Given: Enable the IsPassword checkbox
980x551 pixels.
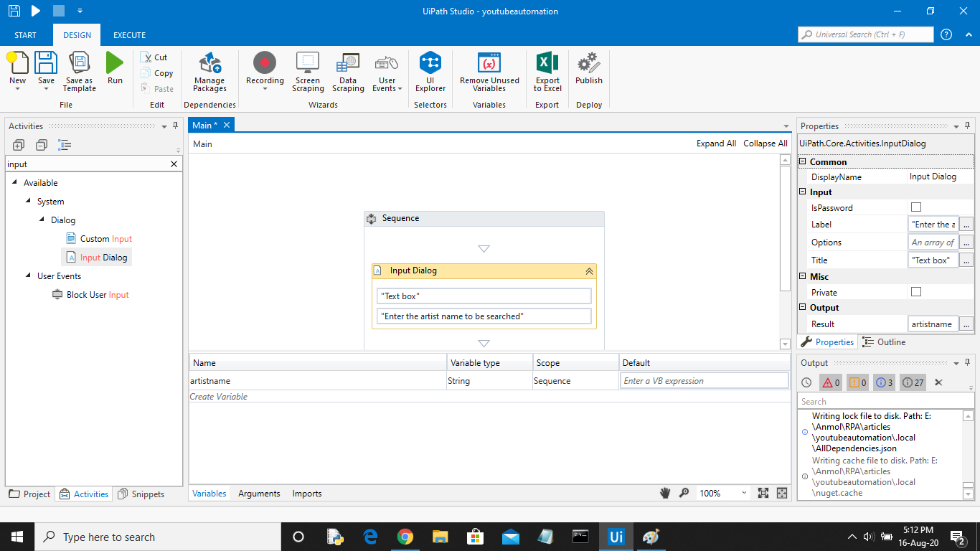Looking at the screenshot, I should [x=915, y=207].
